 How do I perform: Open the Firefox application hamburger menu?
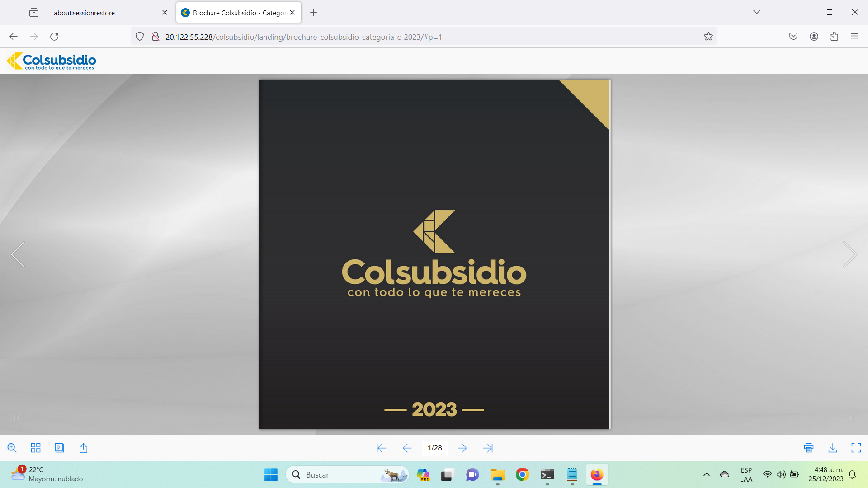854,37
